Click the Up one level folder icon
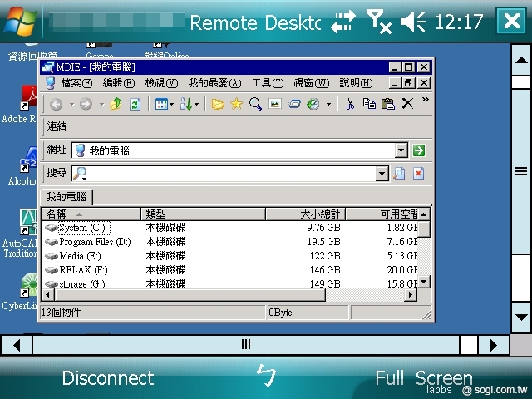Screen dimensions: 532x399 coord(116,104)
